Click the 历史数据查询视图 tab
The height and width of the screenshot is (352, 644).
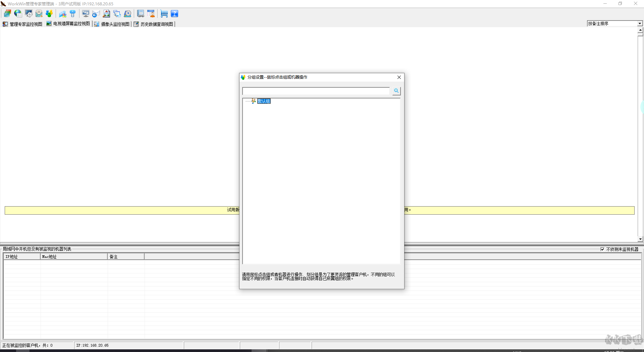pos(155,24)
